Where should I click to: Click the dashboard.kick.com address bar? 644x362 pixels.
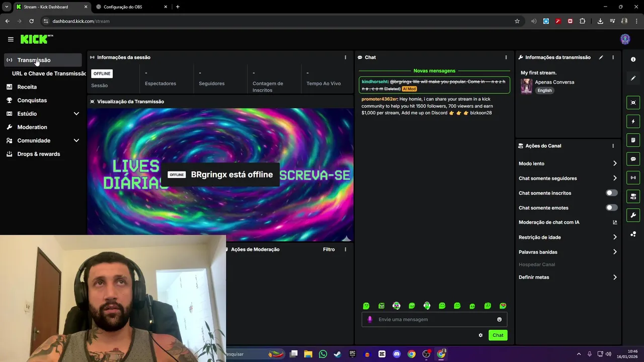[277, 21]
